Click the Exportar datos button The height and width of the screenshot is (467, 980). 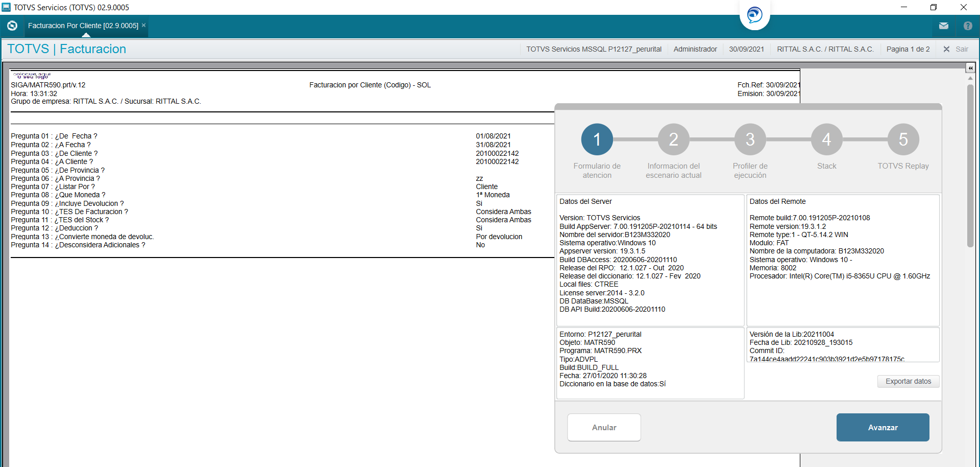[x=909, y=381]
